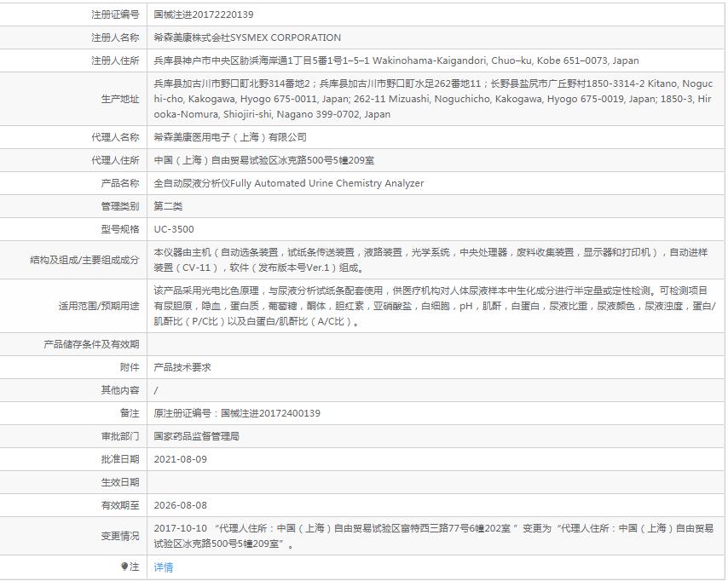Click the 注册人住所 label
The width and height of the screenshot is (728, 581).
pos(115,60)
